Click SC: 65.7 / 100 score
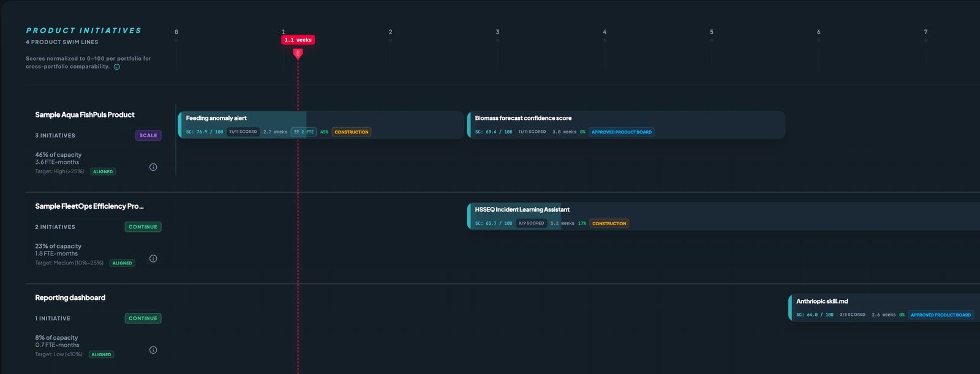980x374 pixels. pos(494,223)
